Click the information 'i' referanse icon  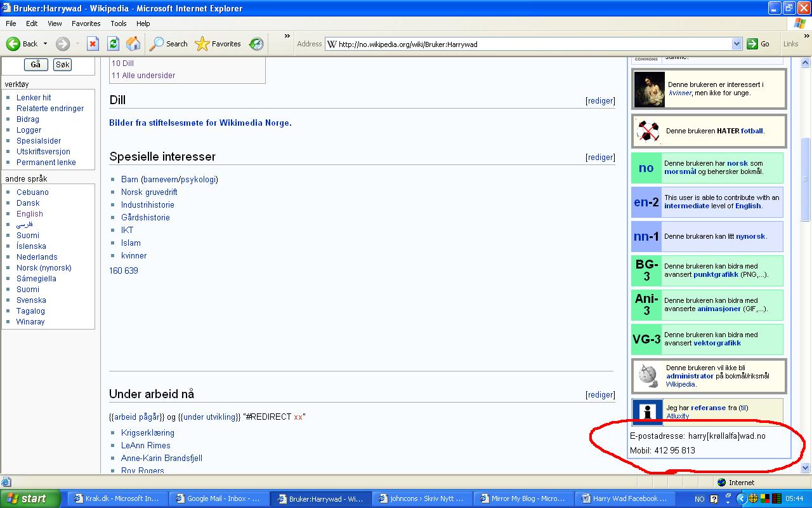(x=648, y=412)
